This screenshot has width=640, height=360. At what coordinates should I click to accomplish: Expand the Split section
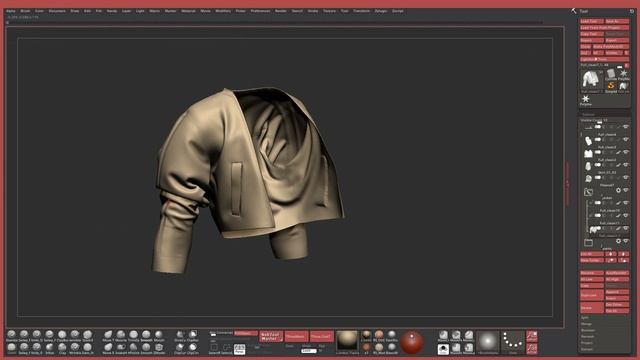pyautogui.click(x=585, y=317)
